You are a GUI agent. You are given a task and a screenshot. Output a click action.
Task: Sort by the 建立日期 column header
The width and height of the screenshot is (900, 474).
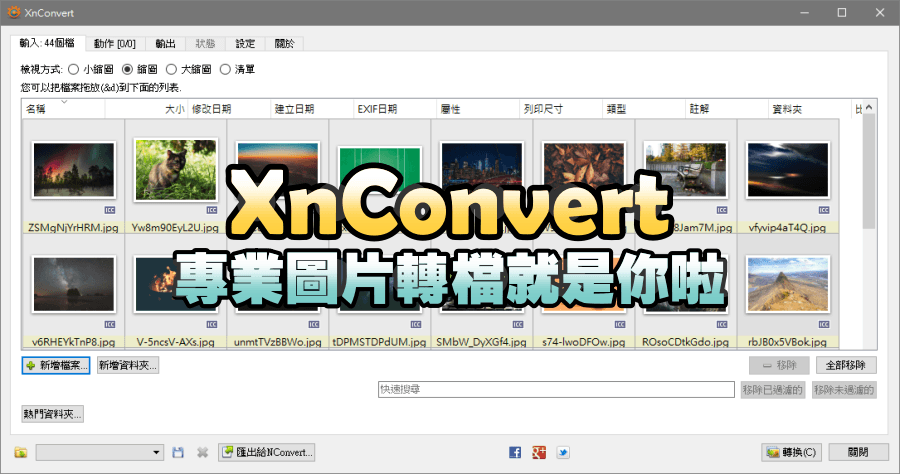(x=312, y=109)
